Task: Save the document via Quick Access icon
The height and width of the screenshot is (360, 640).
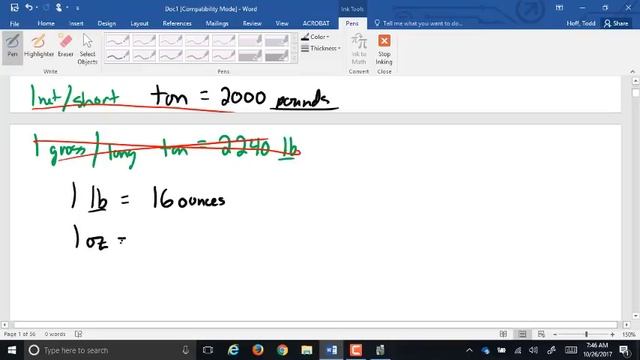Action: [x=14, y=8]
